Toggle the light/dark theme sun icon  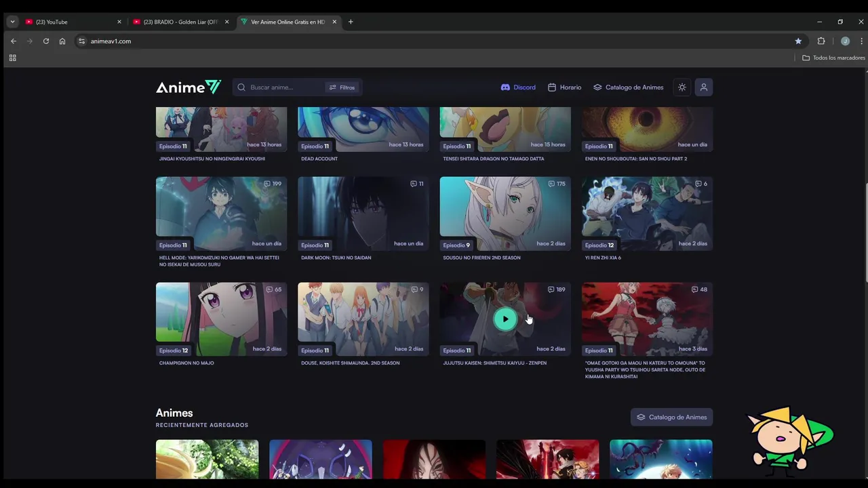pyautogui.click(x=682, y=87)
